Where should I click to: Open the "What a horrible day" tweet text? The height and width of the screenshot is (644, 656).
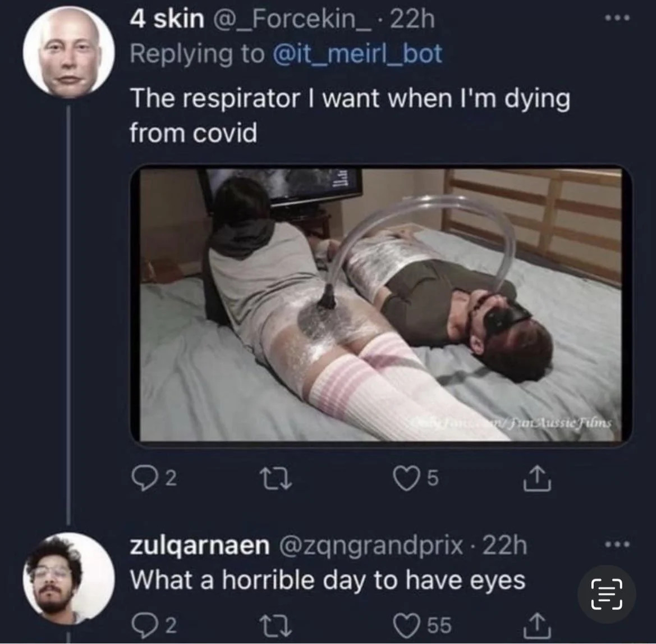coord(328,580)
